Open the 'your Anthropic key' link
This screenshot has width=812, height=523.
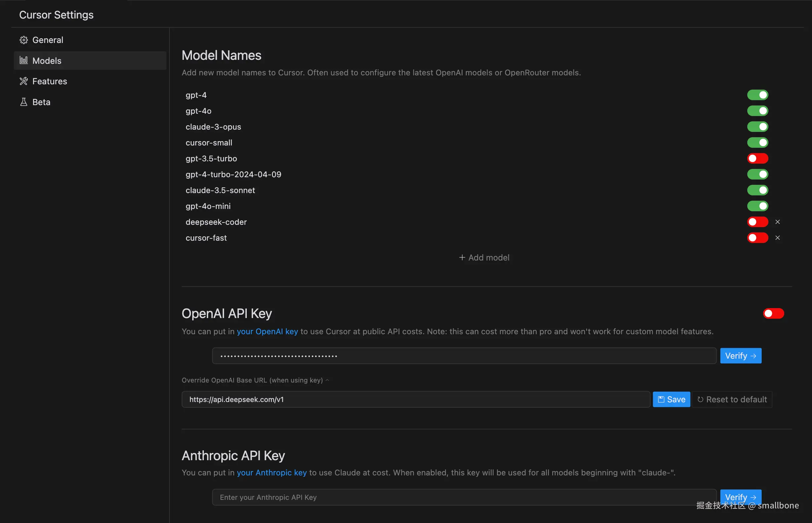[x=272, y=473]
